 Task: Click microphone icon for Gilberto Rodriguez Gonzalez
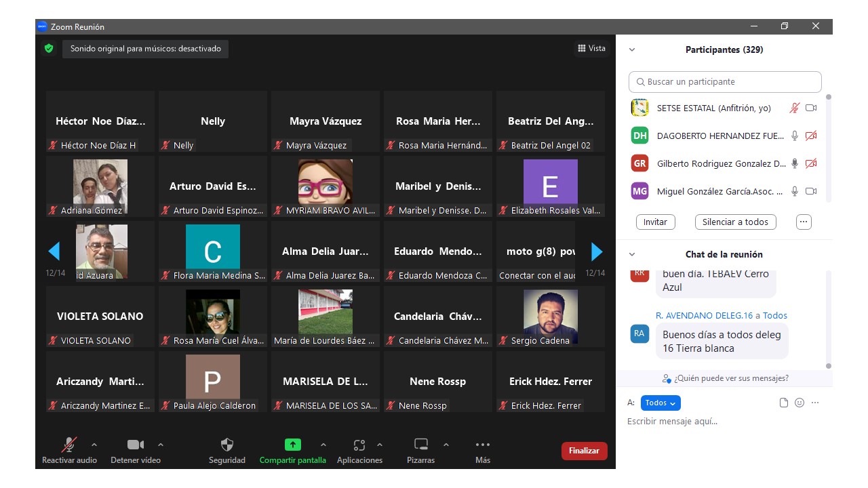pos(795,163)
